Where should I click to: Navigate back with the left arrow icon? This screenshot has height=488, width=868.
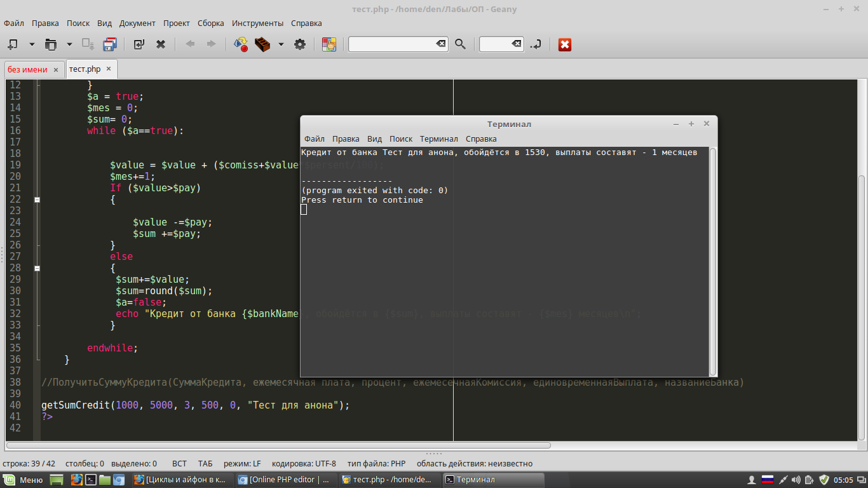coord(189,44)
